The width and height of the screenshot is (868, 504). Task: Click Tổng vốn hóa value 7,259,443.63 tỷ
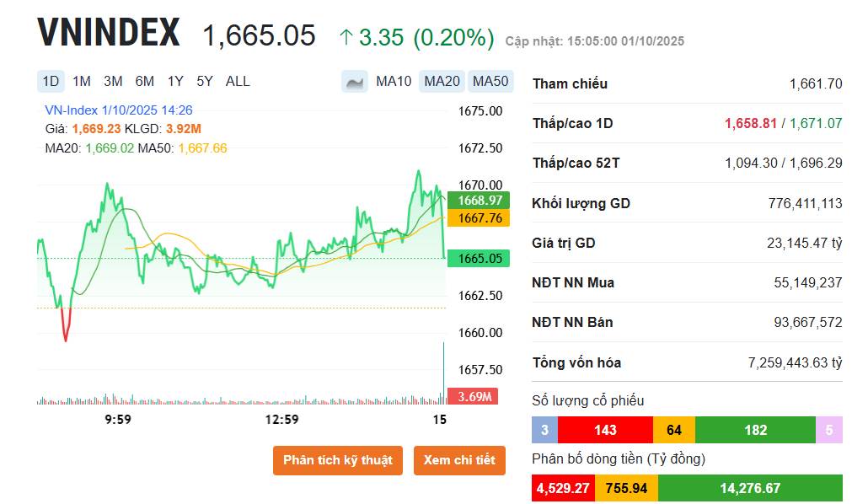pyautogui.click(x=795, y=362)
